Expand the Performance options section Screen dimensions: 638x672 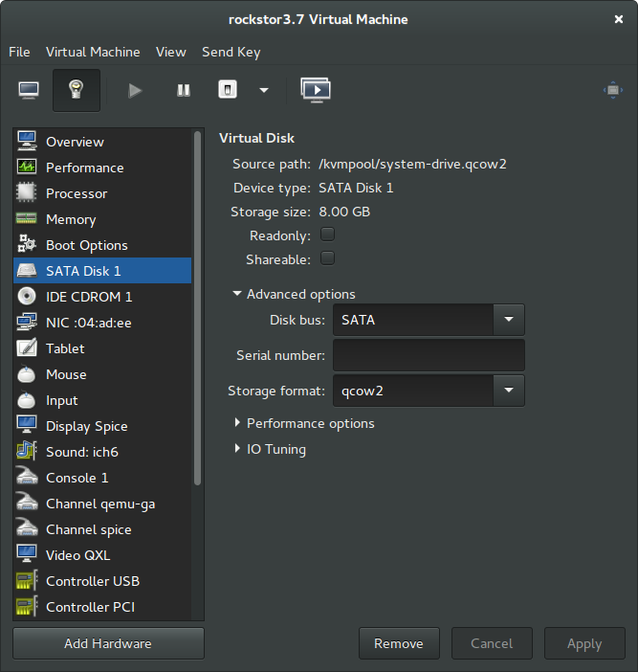[310, 423]
